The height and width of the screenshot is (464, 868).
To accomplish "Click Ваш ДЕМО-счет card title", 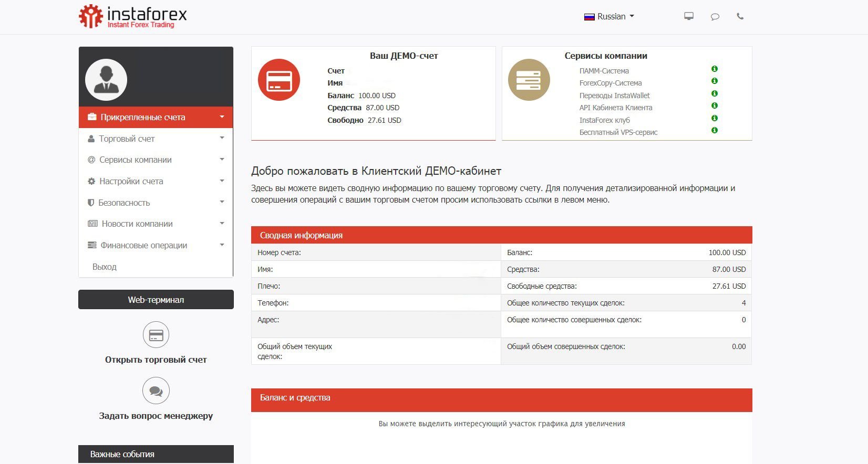I will click(x=404, y=56).
